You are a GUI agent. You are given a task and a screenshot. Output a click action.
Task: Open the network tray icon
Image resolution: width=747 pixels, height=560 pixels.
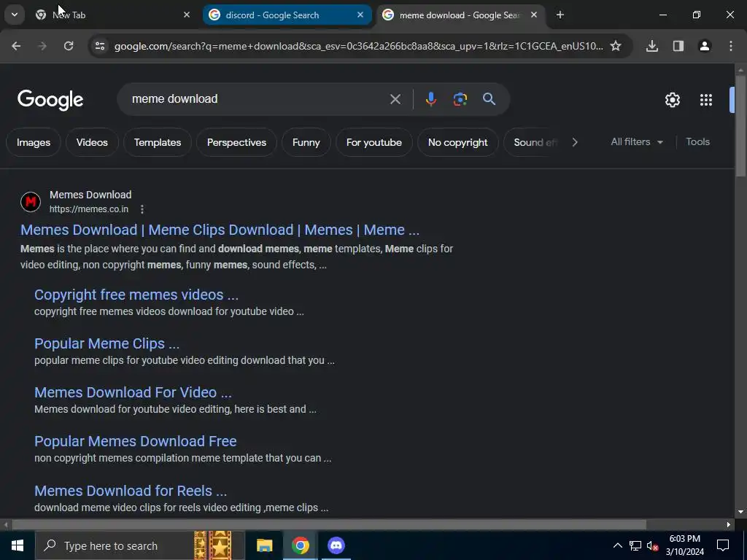[x=635, y=545]
